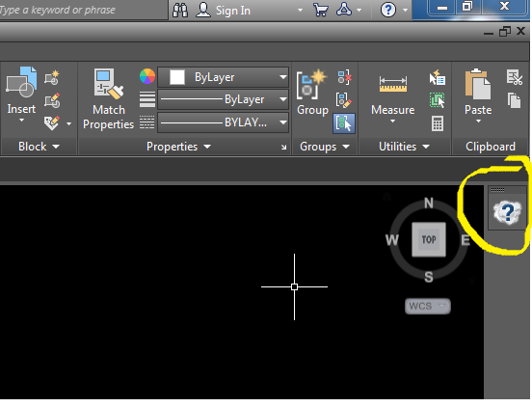The image size is (532, 407).
Task: Click the Paste clipboard icon
Action: point(478,95)
